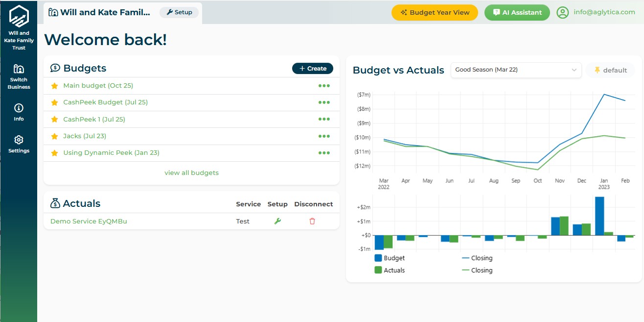Toggle the star on Main budget (Oct 25)
Screen dimensions: 644x322
[54, 85]
